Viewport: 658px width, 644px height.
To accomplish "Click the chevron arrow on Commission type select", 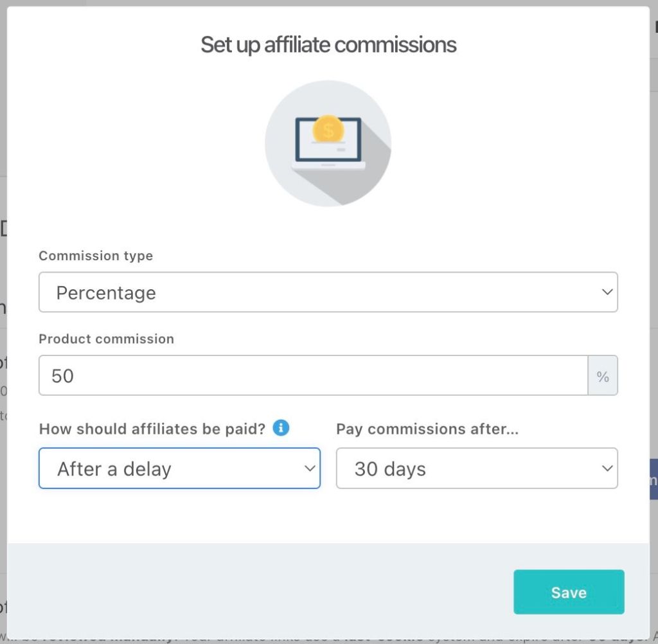I will tap(607, 292).
